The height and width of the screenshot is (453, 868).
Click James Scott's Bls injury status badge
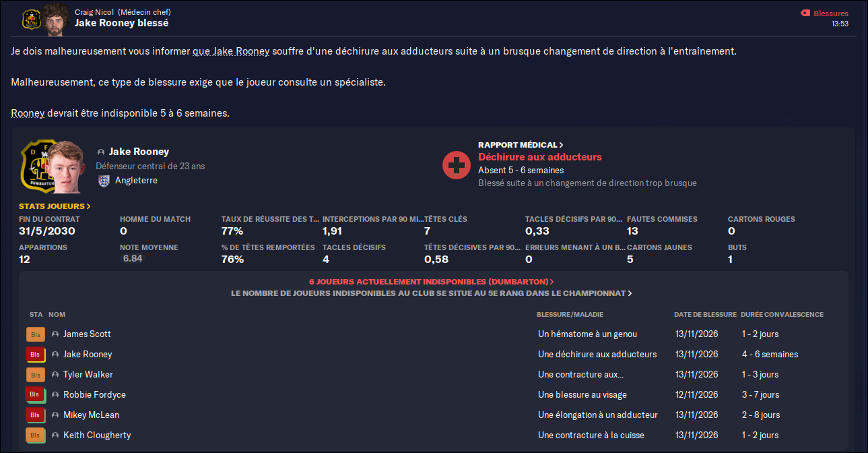(35, 334)
